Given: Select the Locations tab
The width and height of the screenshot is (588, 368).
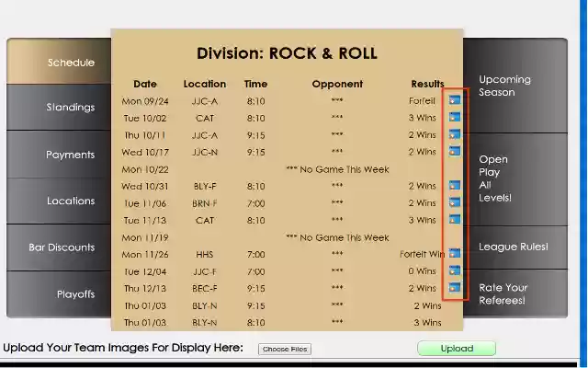Looking at the screenshot, I should click(71, 201).
